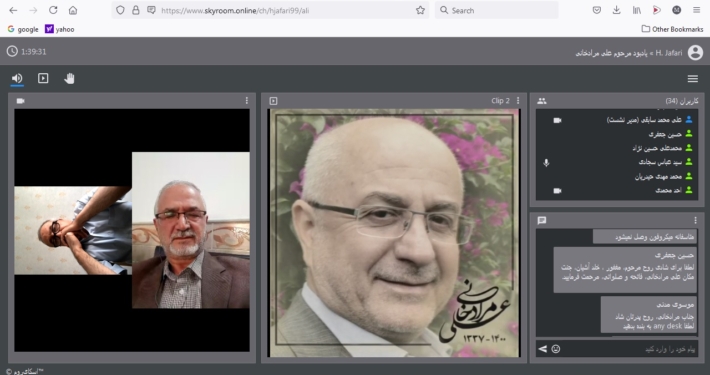Open the webcam panel three-dot options

(x=247, y=101)
